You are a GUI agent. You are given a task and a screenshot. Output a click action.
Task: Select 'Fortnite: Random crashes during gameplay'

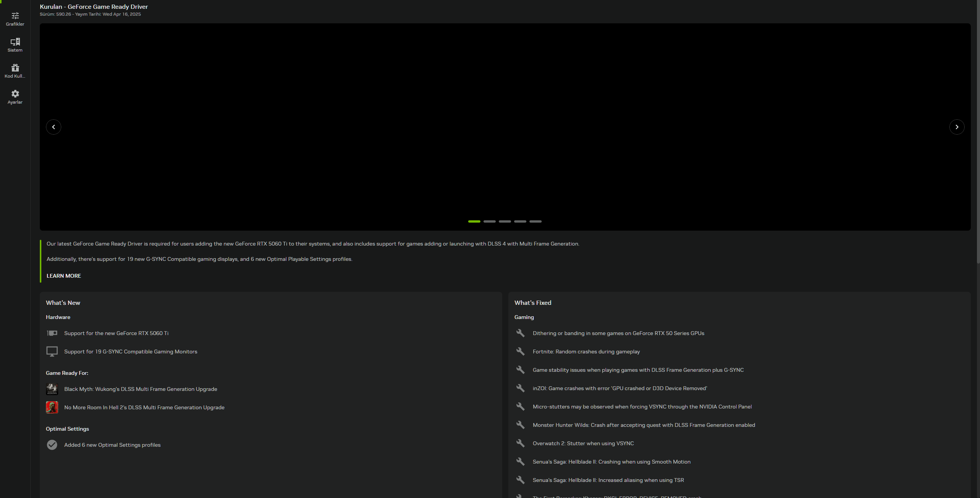point(586,352)
